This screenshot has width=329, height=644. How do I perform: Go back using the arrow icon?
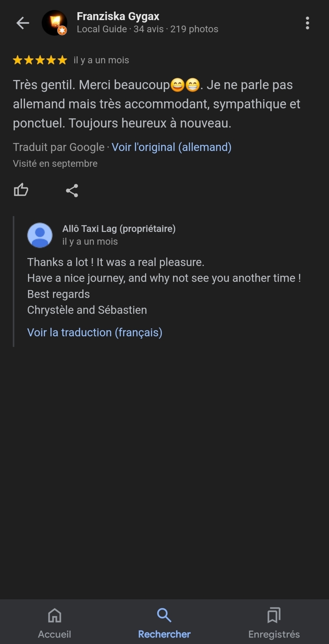[23, 23]
